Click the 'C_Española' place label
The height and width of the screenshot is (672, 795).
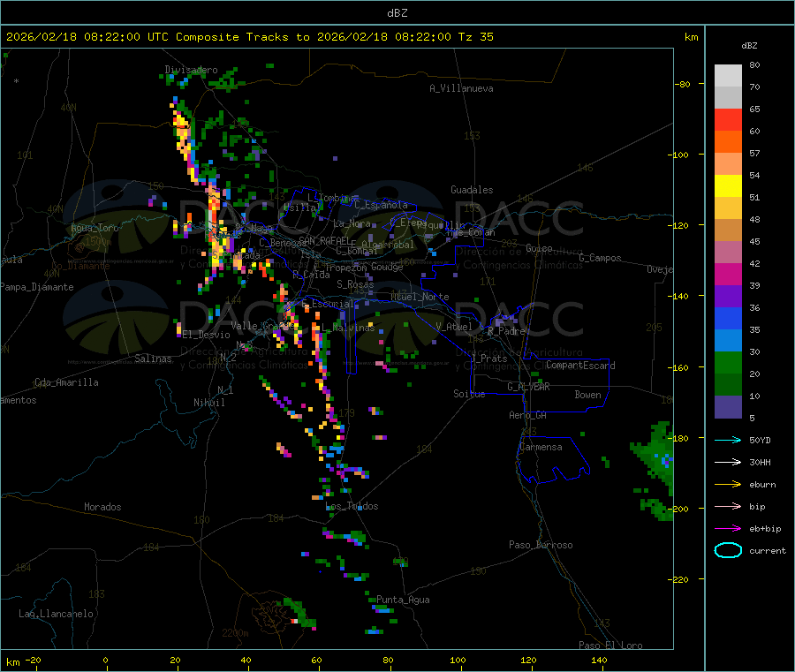(381, 205)
